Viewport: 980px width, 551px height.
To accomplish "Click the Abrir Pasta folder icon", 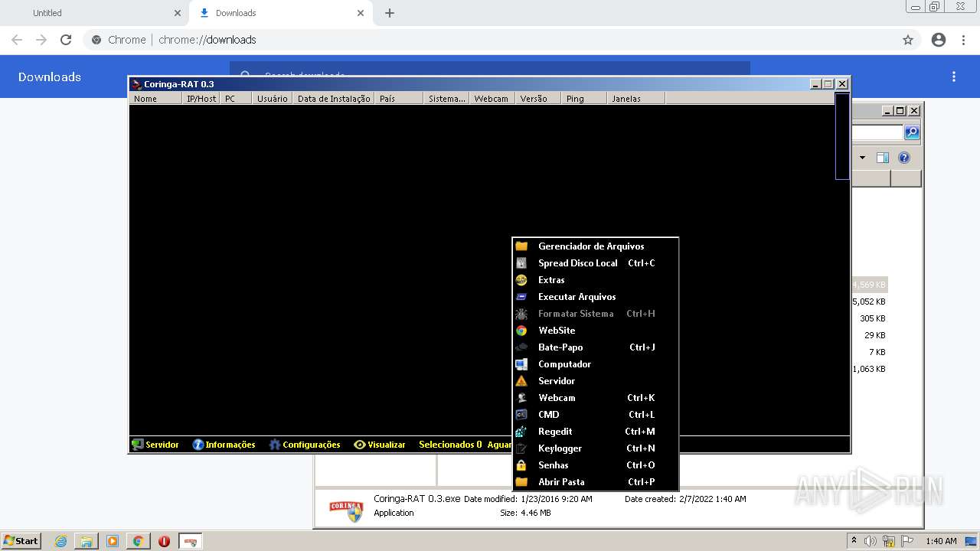I will click(x=521, y=482).
